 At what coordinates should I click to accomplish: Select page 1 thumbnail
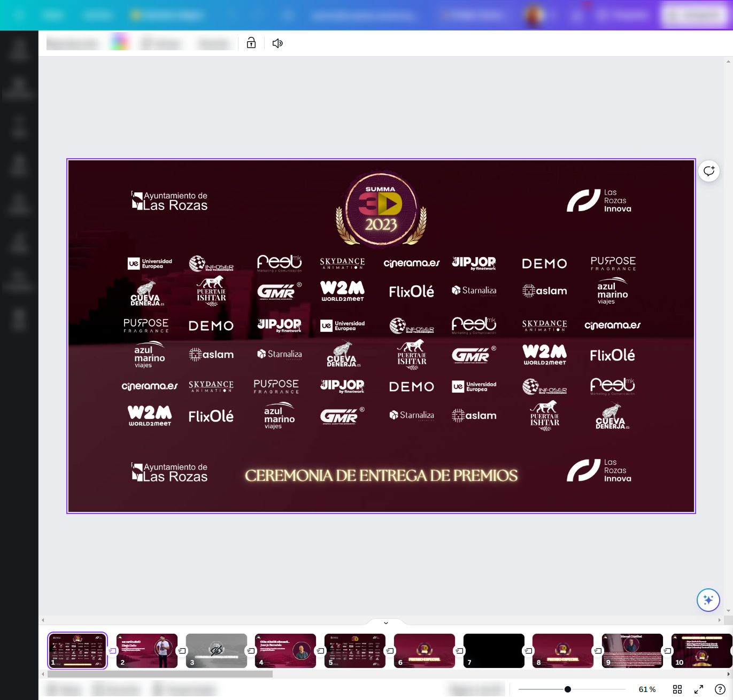tap(78, 651)
